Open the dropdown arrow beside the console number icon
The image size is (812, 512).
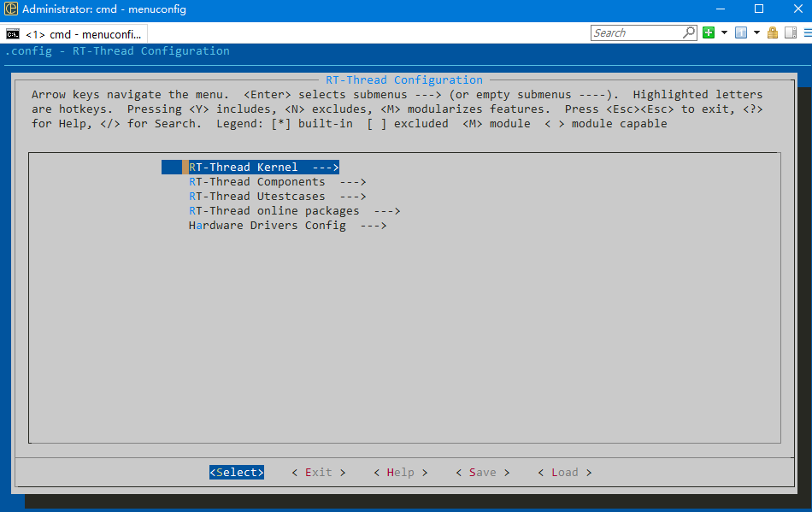(x=756, y=32)
